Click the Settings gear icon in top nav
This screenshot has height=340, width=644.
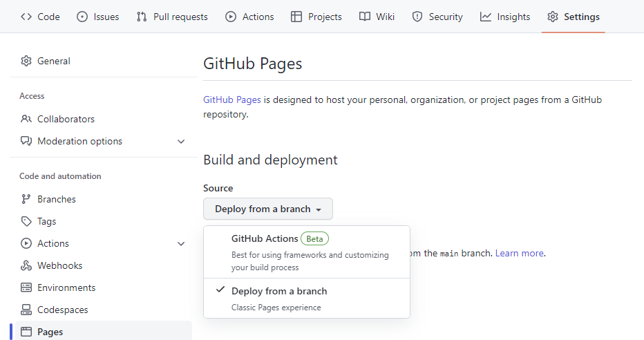(x=553, y=17)
